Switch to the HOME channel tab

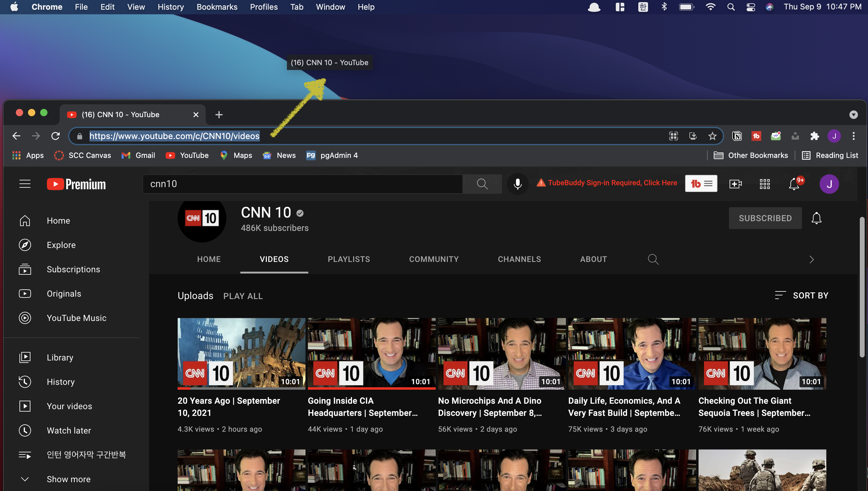pos(209,259)
